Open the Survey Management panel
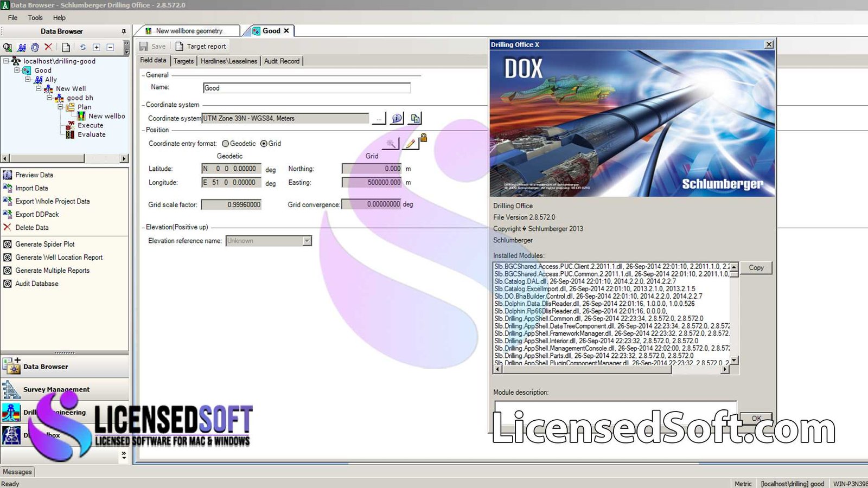Image resolution: width=868 pixels, height=488 pixels. 56,389
